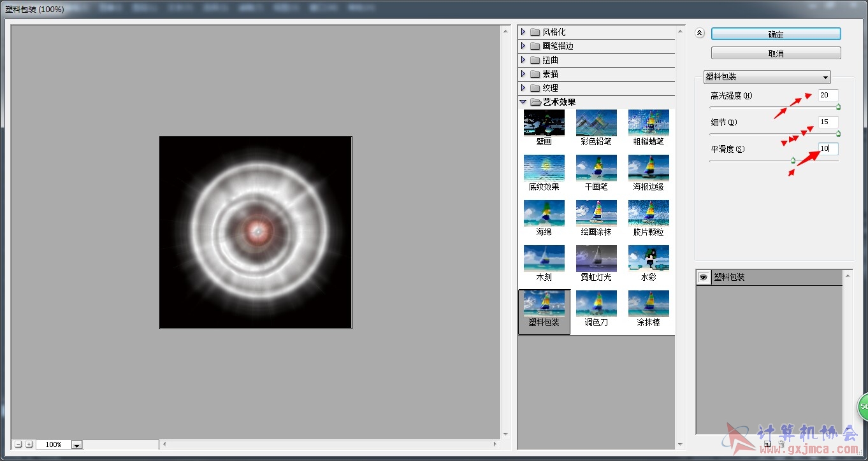This screenshot has width=868, height=461.
Task: Click new effect layer icon
Action: click(x=767, y=444)
